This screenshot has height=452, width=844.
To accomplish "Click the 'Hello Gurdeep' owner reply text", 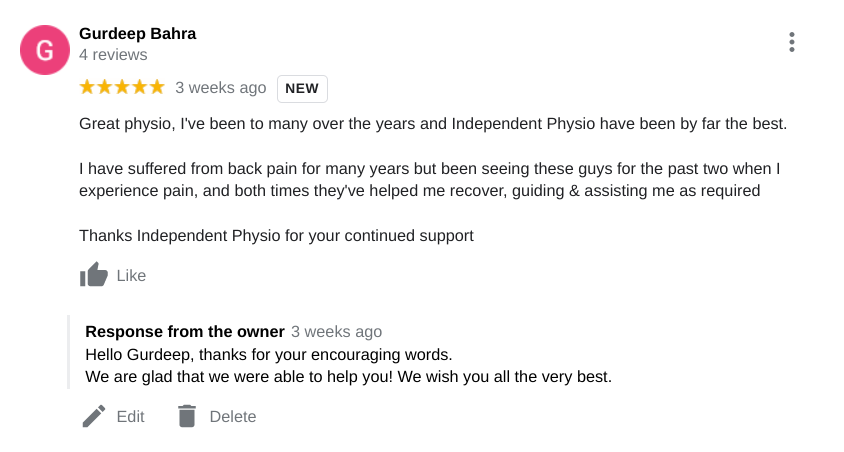I will [348, 365].
